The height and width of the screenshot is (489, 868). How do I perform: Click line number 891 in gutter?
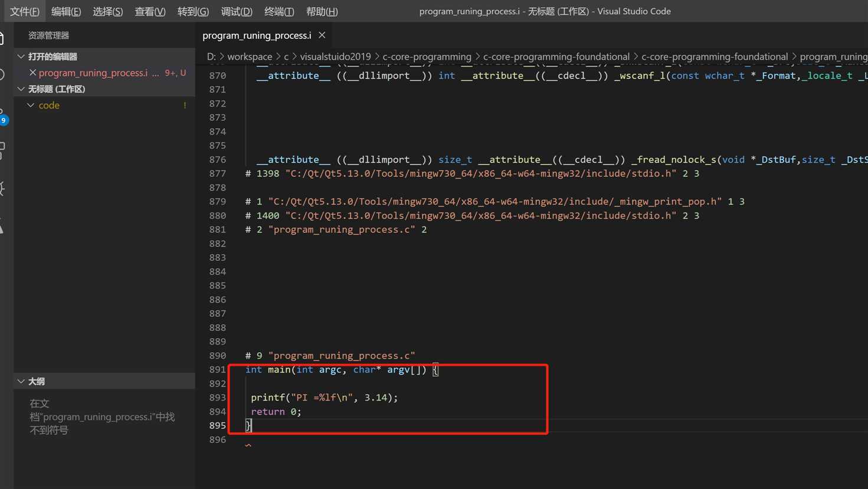tap(218, 370)
